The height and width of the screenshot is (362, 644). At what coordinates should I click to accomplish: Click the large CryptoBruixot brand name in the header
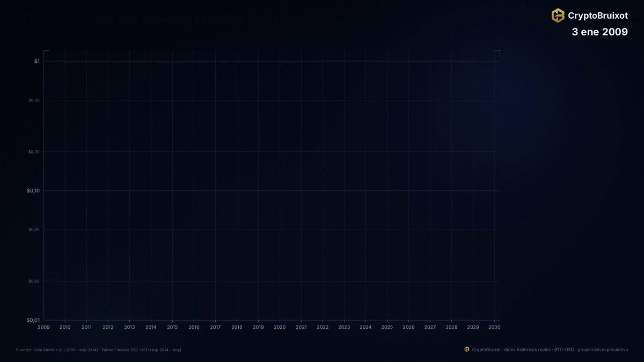pos(598,16)
